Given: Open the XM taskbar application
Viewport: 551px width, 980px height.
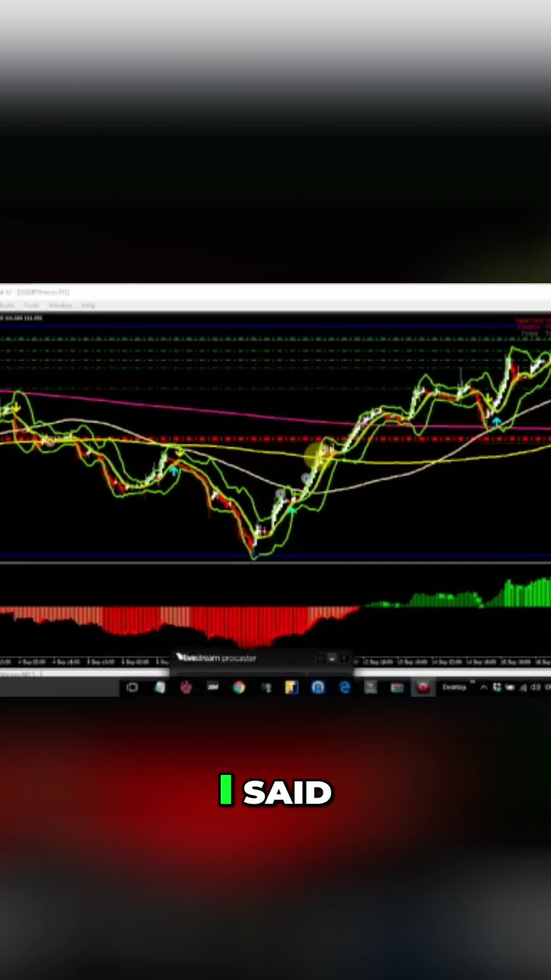Looking at the screenshot, I should (x=213, y=687).
